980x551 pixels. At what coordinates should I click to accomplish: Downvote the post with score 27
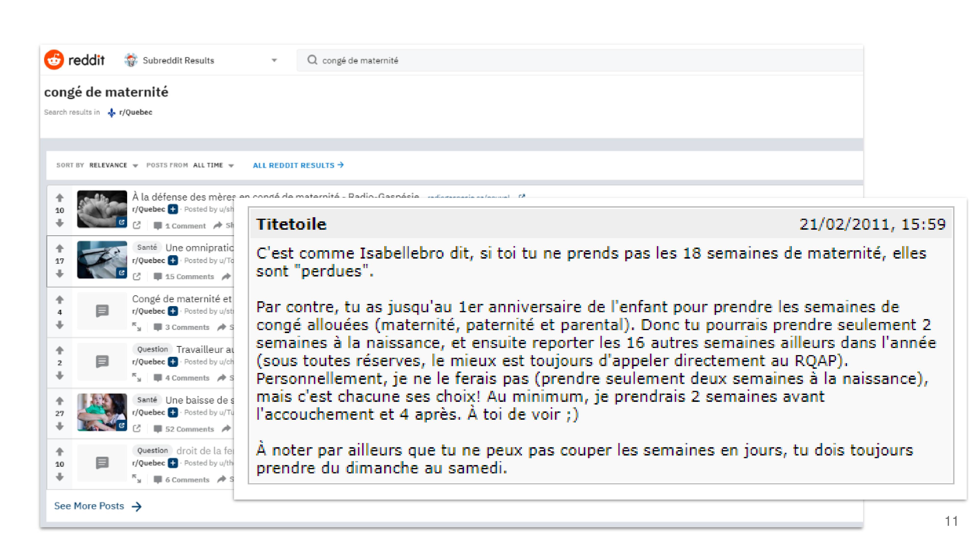coord(59,427)
